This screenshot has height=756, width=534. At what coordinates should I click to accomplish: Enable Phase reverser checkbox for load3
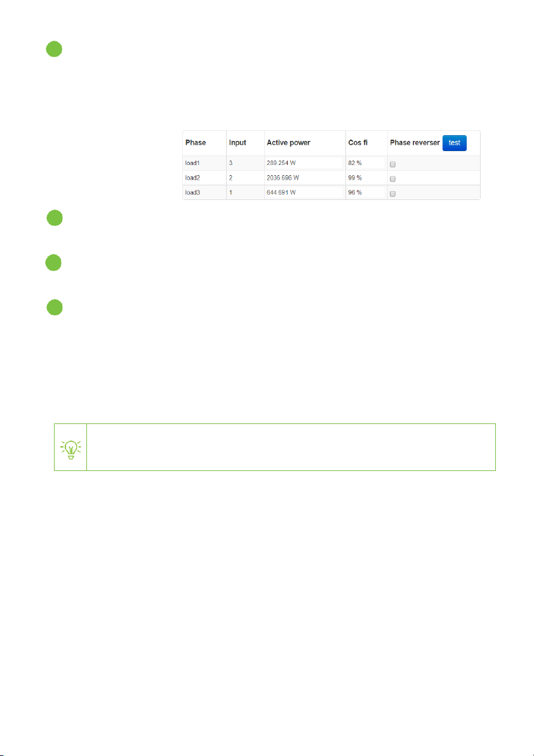392,194
